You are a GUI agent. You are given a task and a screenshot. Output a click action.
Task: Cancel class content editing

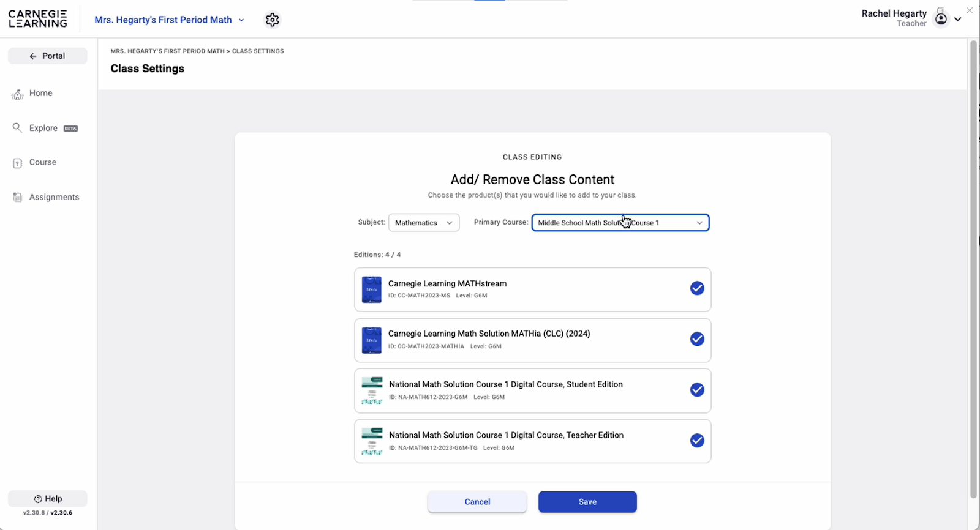(x=477, y=502)
